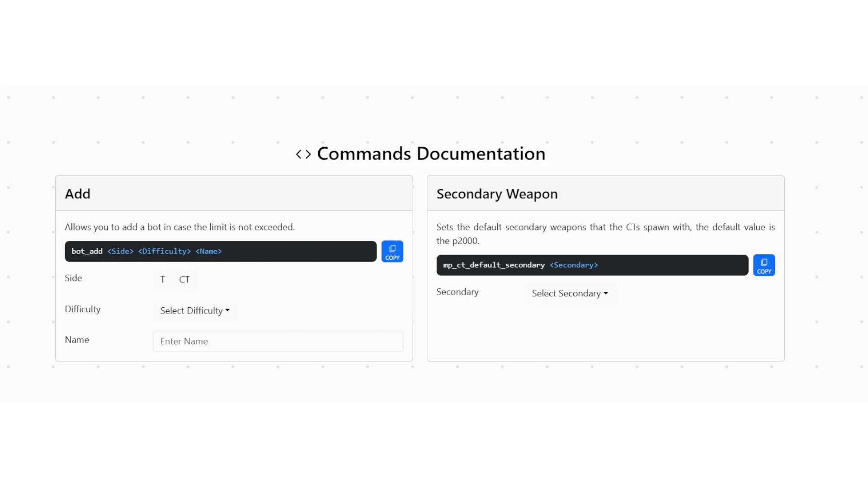
Task: Click the code brackets icon in the page title
Action: click(303, 154)
